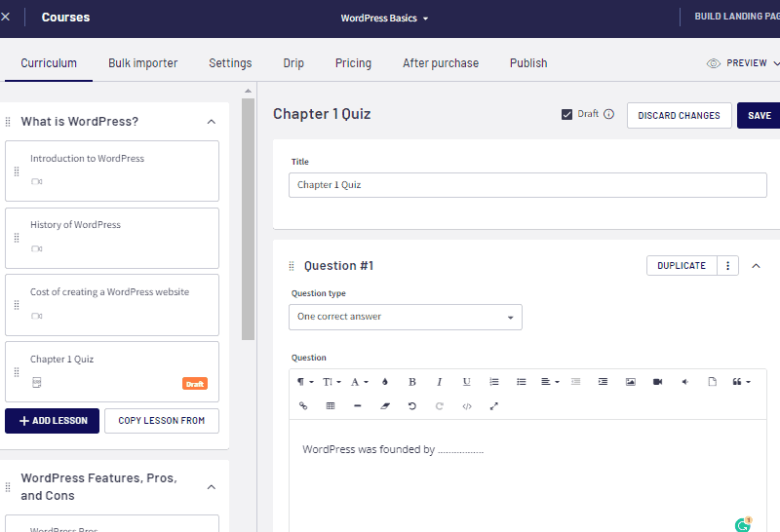Toggle bold formatting
This screenshot has width=780, height=532.
[411, 382]
